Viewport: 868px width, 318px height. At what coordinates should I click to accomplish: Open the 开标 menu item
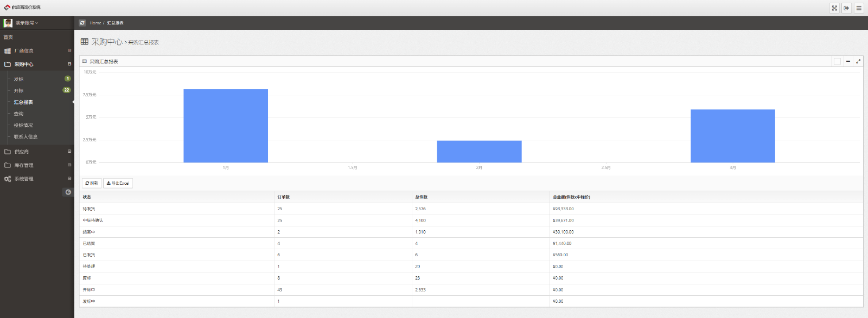click(x=19, y=90)
